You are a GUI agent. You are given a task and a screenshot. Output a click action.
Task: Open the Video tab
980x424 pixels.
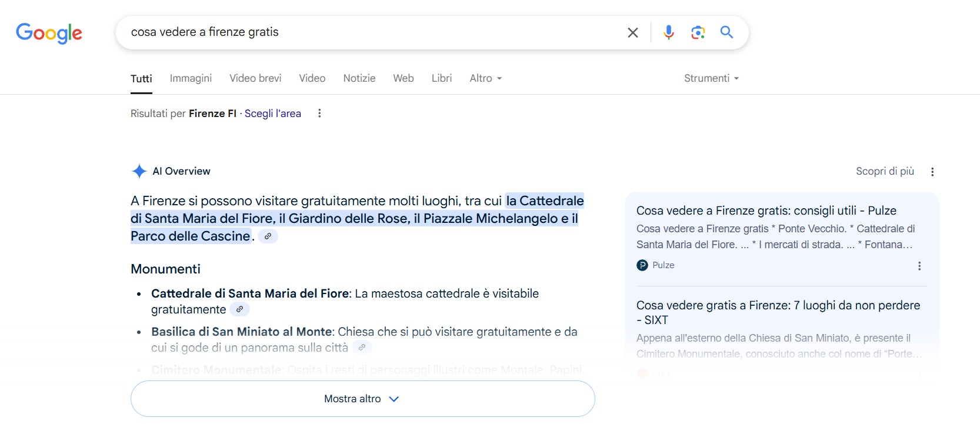[312, 78]
